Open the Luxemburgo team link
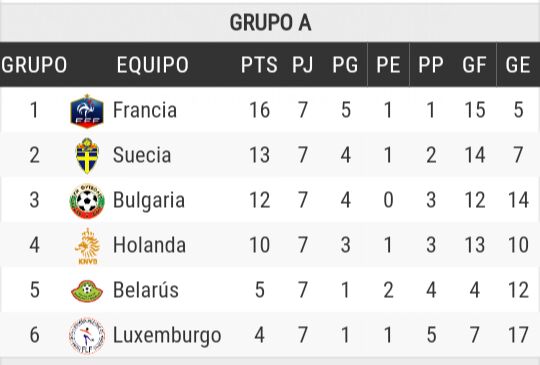Screen dimensions: 540x365 (167, 335)
